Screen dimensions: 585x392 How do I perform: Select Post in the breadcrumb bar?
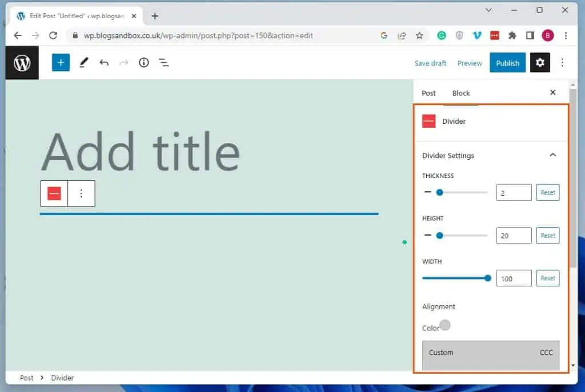pos(26,377)
